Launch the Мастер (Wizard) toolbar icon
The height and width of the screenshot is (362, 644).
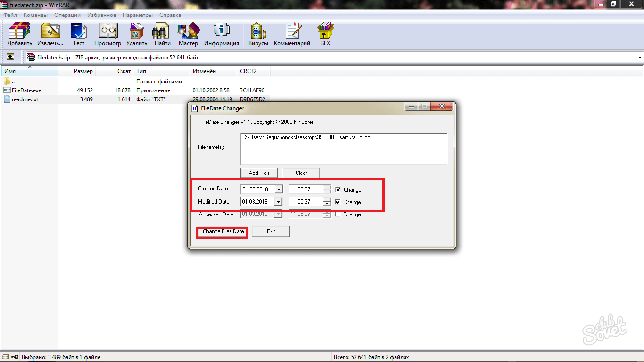tap(188, 34)
